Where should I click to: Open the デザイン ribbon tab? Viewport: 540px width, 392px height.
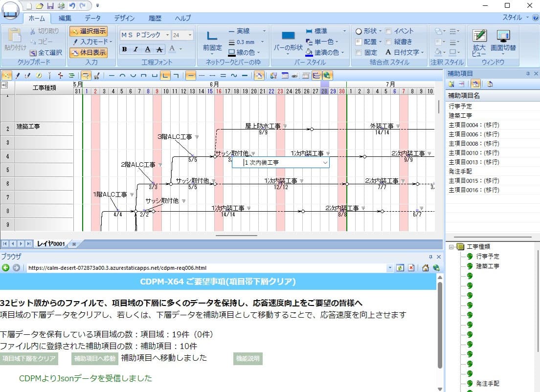tap(124, 18)
